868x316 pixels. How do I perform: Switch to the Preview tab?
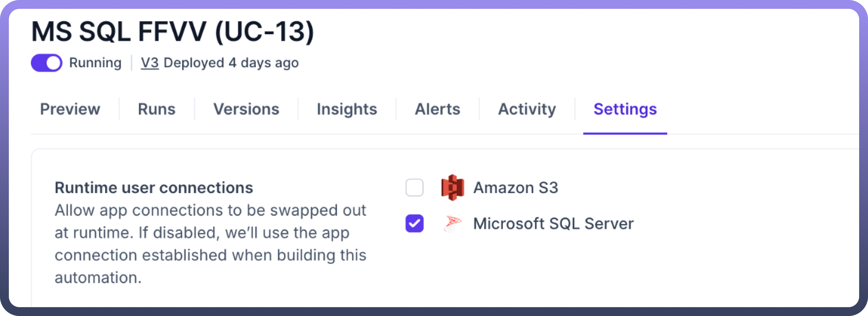pos(70,109)
